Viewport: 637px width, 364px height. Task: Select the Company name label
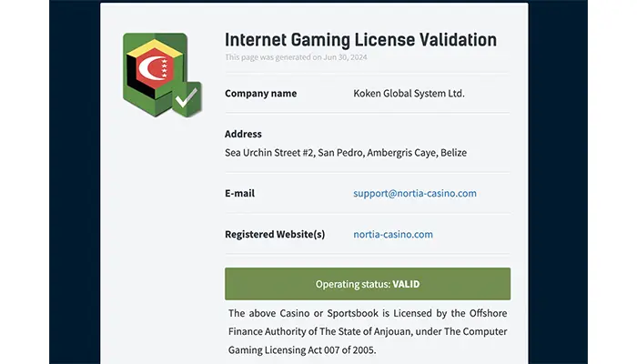(261, 94)
